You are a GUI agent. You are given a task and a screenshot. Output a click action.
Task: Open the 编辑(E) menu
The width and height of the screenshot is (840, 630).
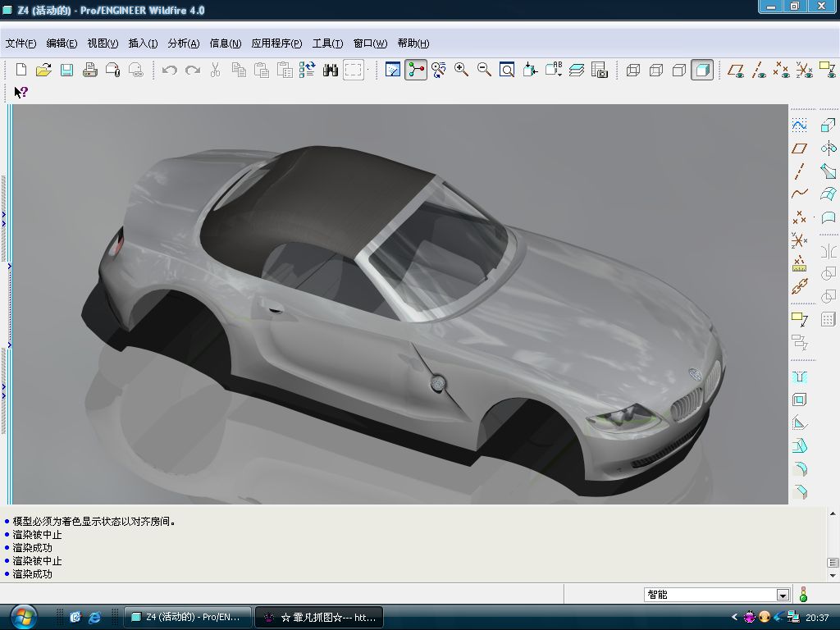62,43
